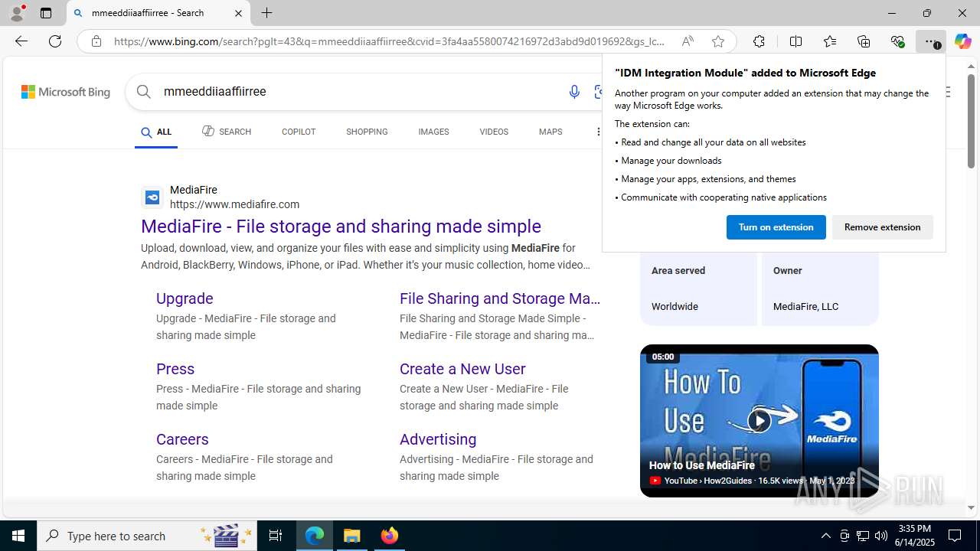Image resolution: width=980 pixels, height=551 pixels.
Task: Open browser profile icon
Action: 17,13
